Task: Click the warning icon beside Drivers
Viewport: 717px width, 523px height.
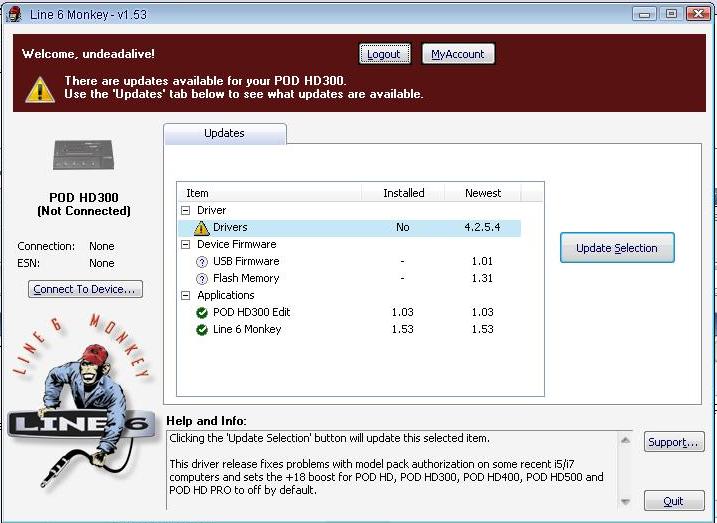Action: coord(201,228)
